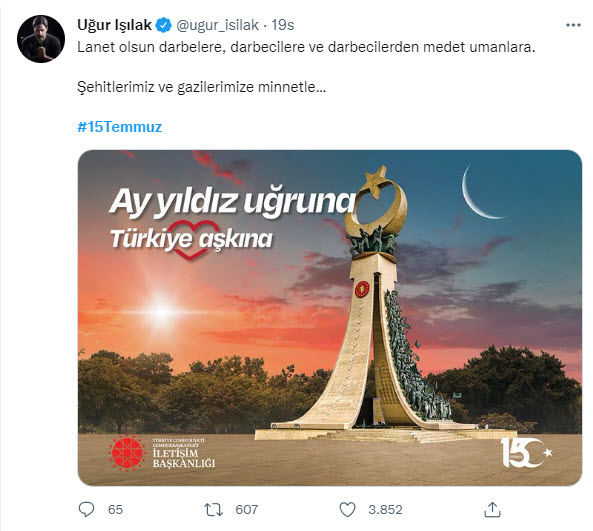Open the 19s tweet timestamp
This screenshot has width=593, height=531.
283,25
